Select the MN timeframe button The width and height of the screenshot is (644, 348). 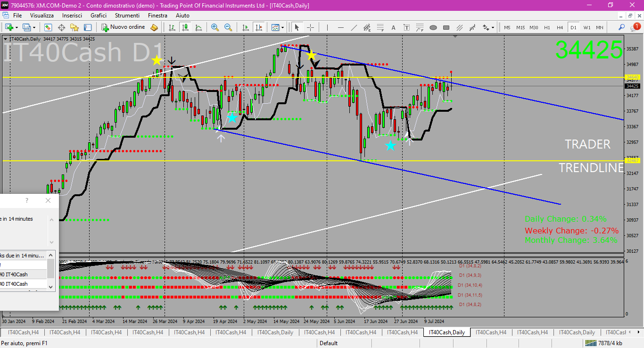(x=600, y=27)
